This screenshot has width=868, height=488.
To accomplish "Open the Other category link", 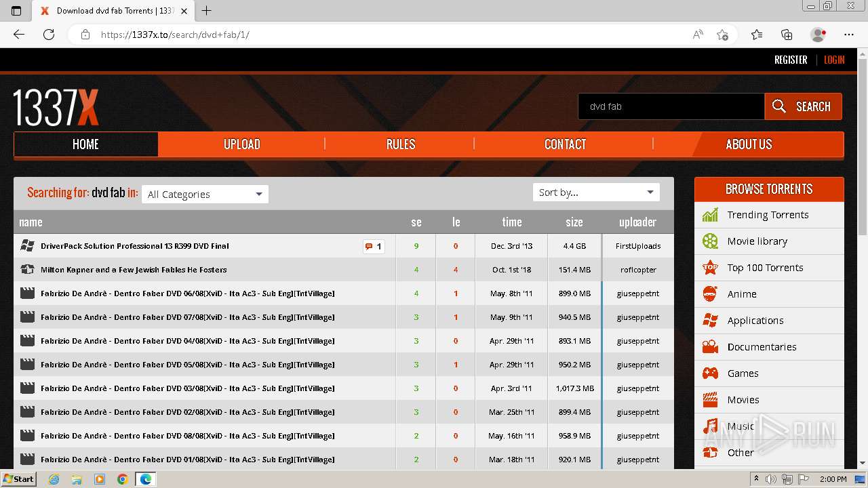I will coord(741,453).
